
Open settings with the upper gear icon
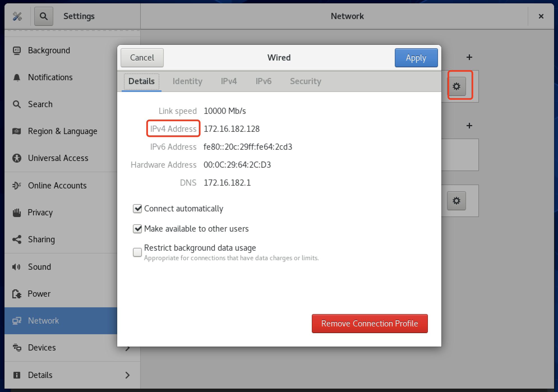456,86
